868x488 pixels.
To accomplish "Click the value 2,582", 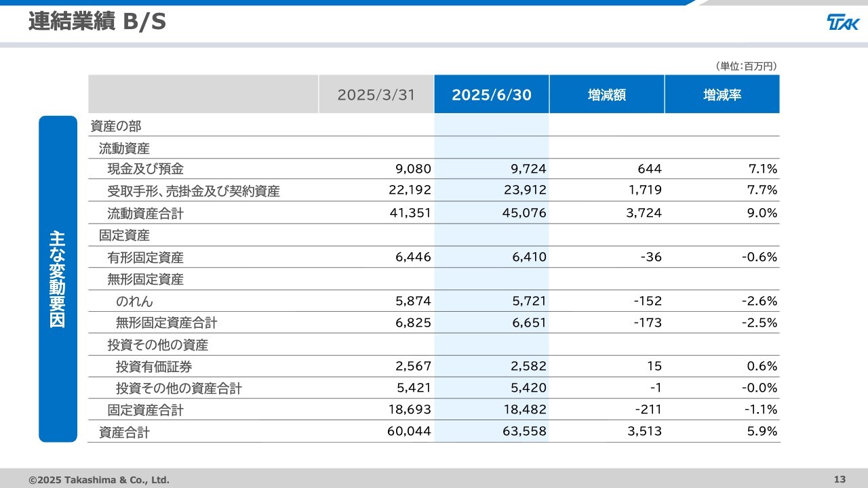I will pos(529,367).
